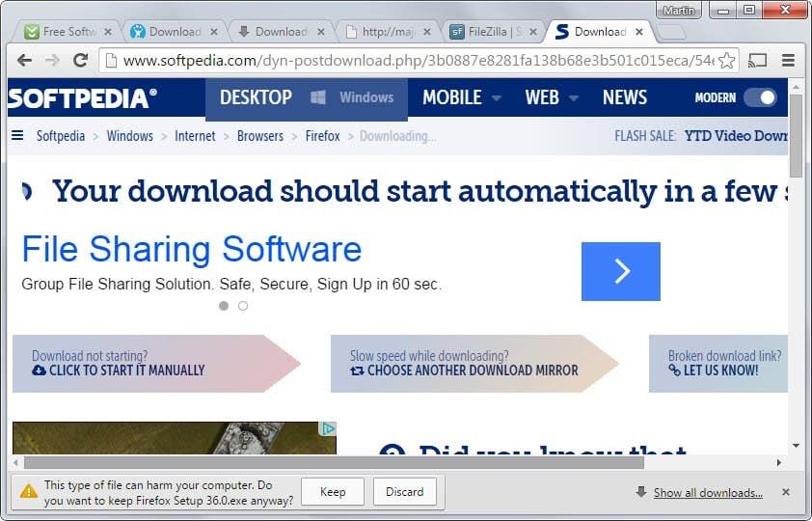
Task: Close the http://maj tab
Action: tap(426, 32)
